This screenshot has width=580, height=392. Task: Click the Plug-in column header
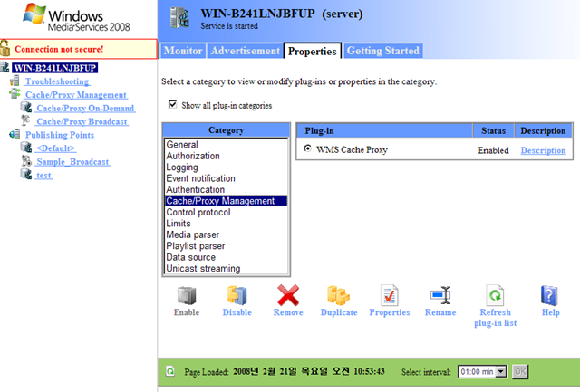(x=384, y=130)
